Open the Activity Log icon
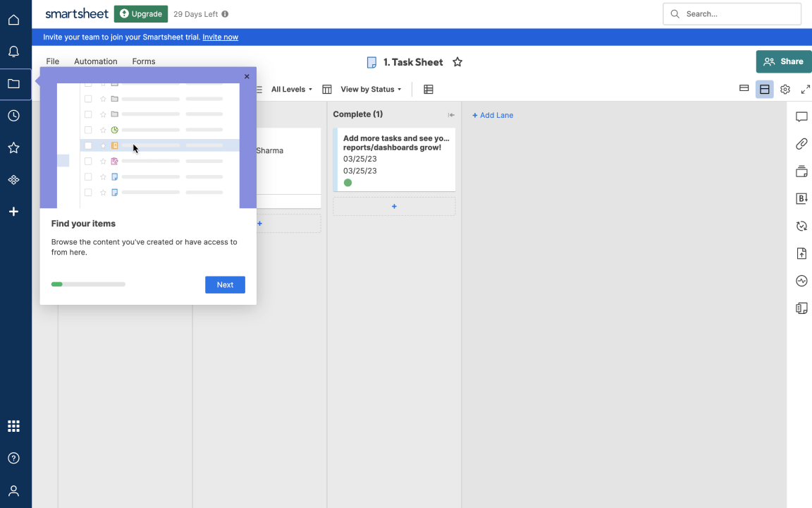 pyautogui.click(x=801, y=281)
